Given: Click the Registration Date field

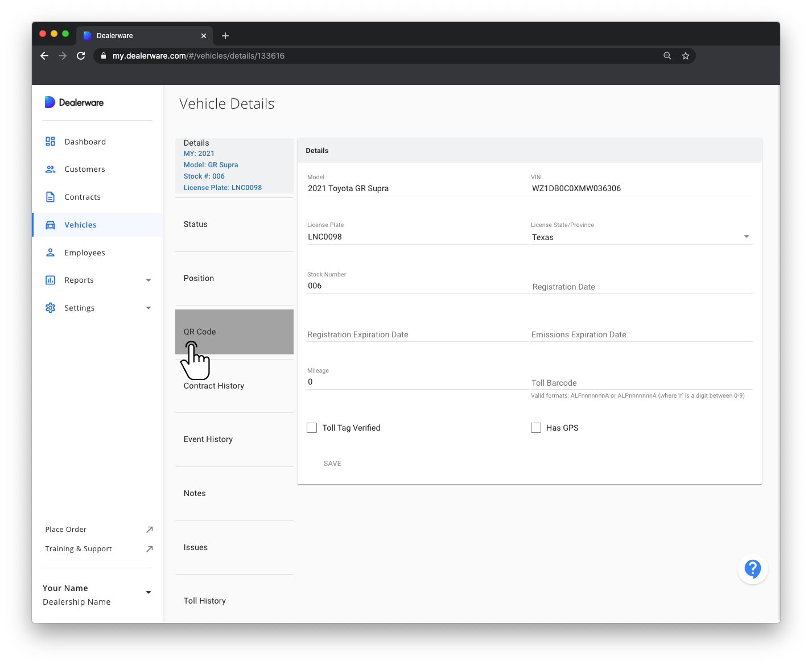Looking at the screenshot, I should [x=642, y=287].
